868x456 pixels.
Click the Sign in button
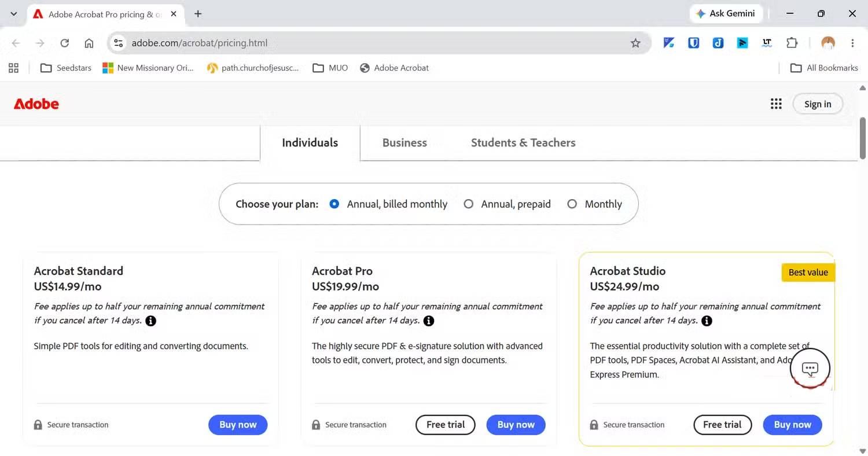818,104
